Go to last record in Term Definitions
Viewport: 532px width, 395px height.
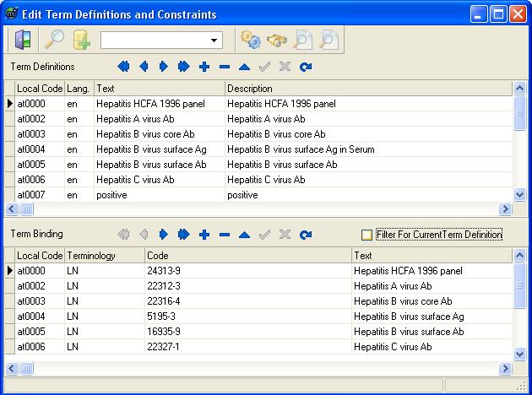[x=184, y=67]
